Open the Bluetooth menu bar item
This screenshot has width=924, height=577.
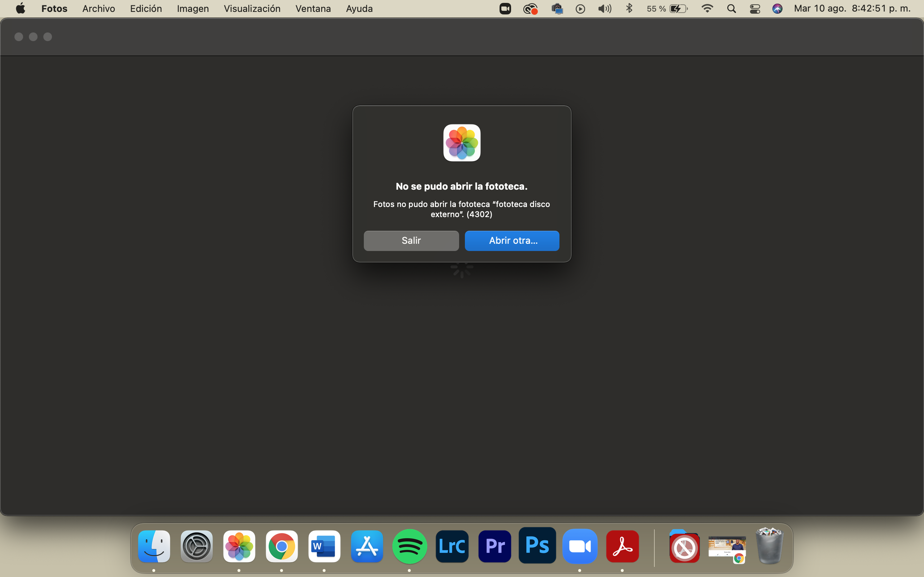629,8
